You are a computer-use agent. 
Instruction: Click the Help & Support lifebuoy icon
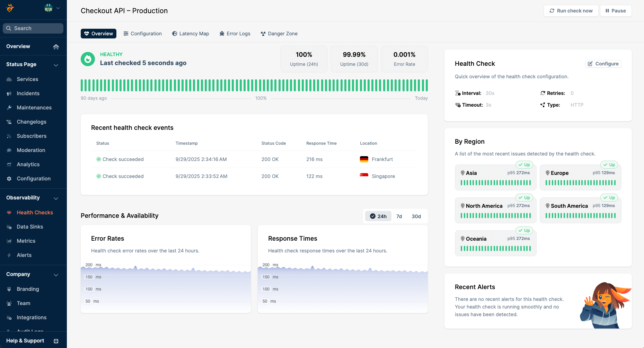click(x=56, y=341)
